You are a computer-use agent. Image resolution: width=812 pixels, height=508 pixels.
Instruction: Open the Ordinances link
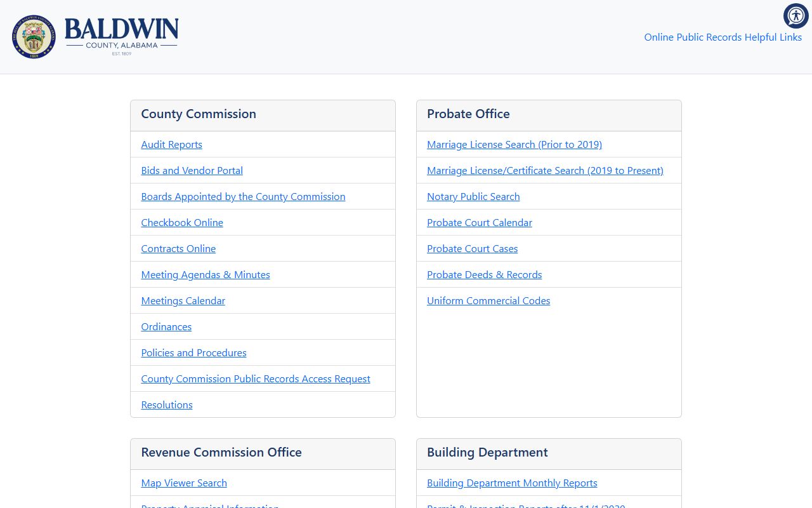coord(166,327)
